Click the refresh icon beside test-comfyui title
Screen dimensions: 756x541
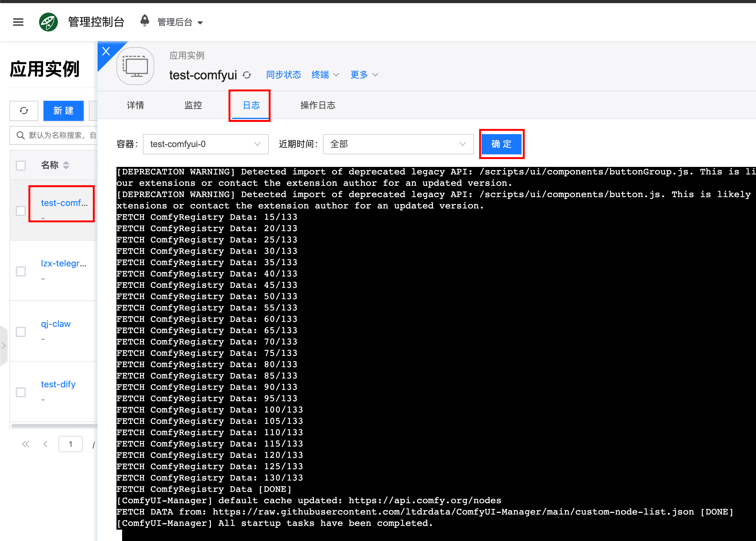247,75
